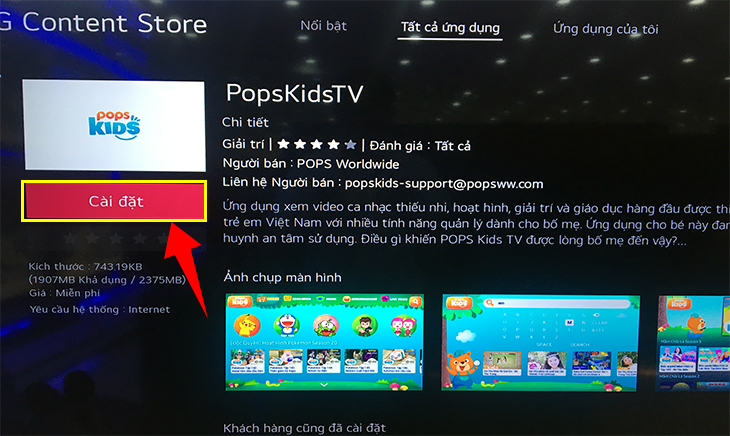This screenshot has height=436, width=730.
Task: Open the third partially visible screenshot
Action: coord(694,343)
